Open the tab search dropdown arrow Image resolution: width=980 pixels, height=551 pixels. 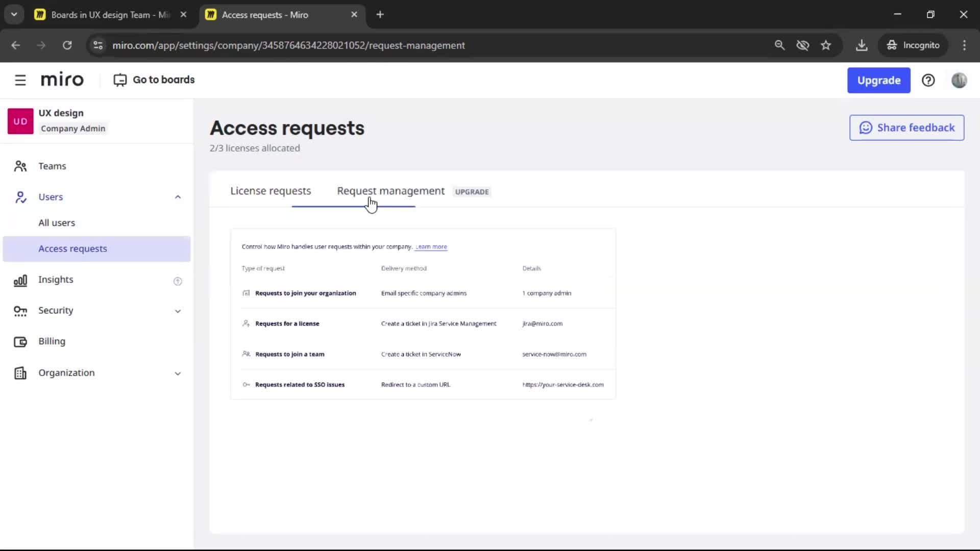pyautogui.click(x=14, y=15)
